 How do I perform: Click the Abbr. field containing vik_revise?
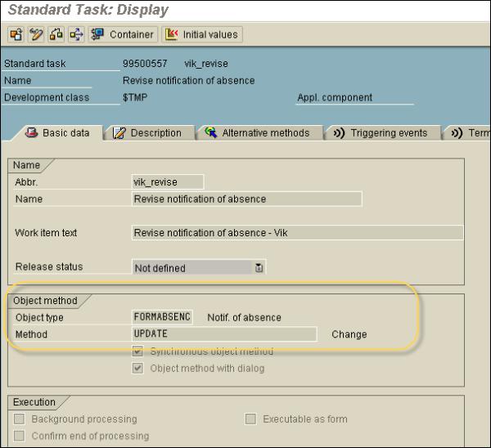coord(168,182)
